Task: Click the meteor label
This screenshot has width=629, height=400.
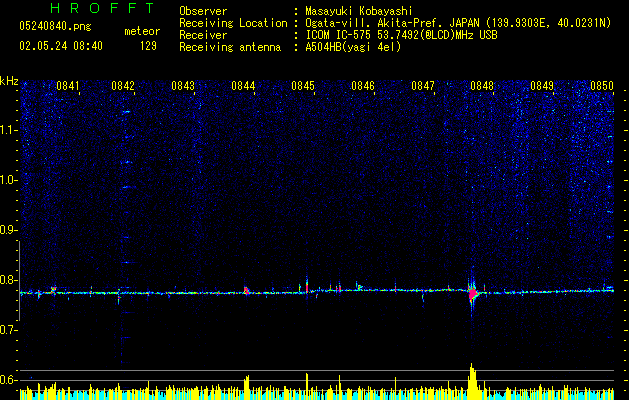Action: pos(142,31)
